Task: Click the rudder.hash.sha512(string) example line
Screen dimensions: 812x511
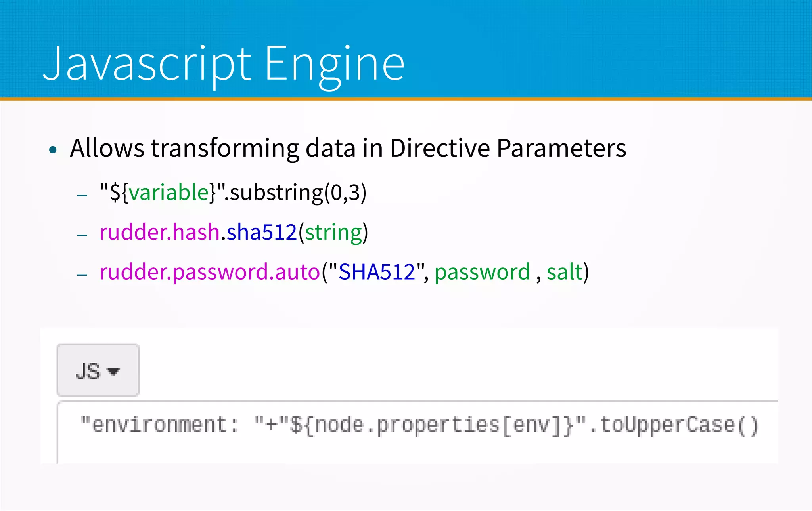Action: 234,232
